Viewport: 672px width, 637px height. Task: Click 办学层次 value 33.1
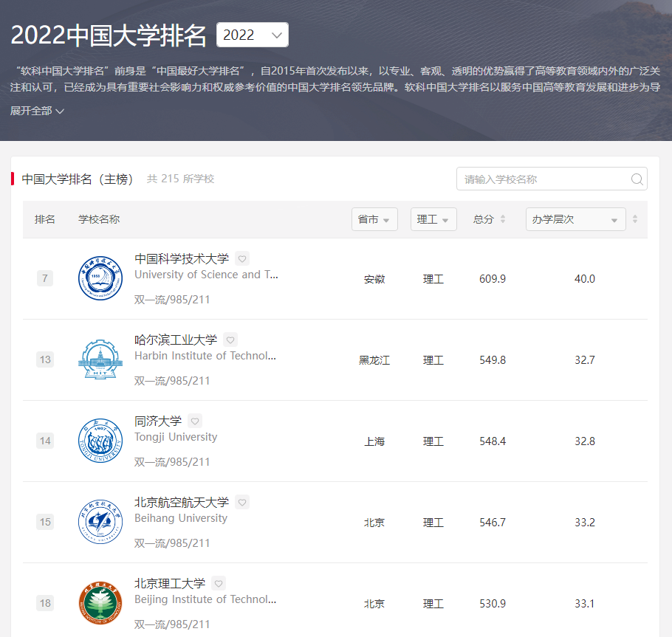585,604
